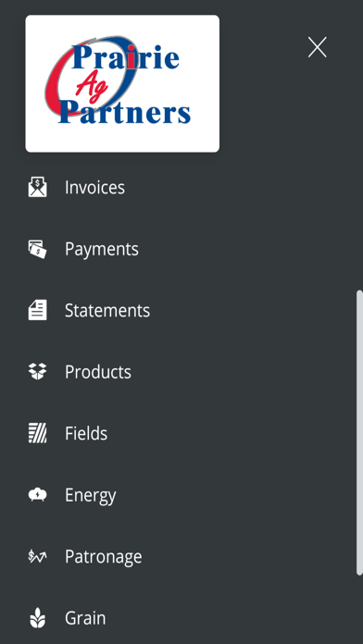Open the Products page
Viewport: 363px width, 644px height.
98,372
